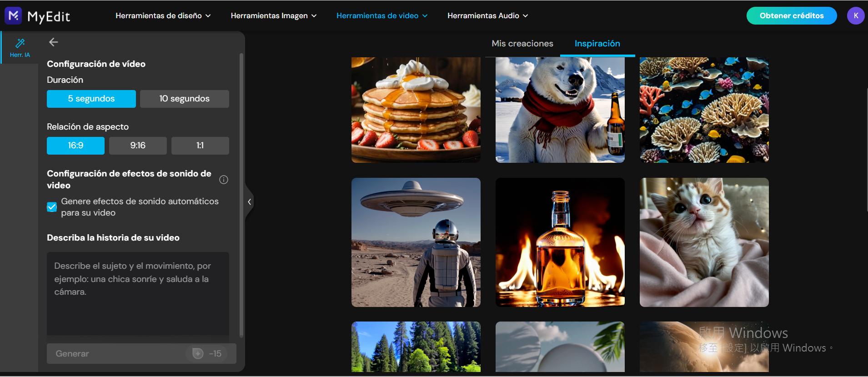
Task: Open the user profile avatar K
Action: pos(856,15)
